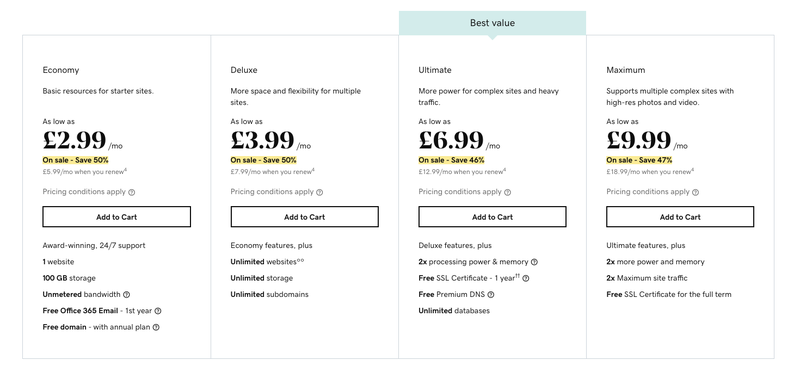Click the Deluxe 'On sale - Save 50%' label

tap(263, 160)
